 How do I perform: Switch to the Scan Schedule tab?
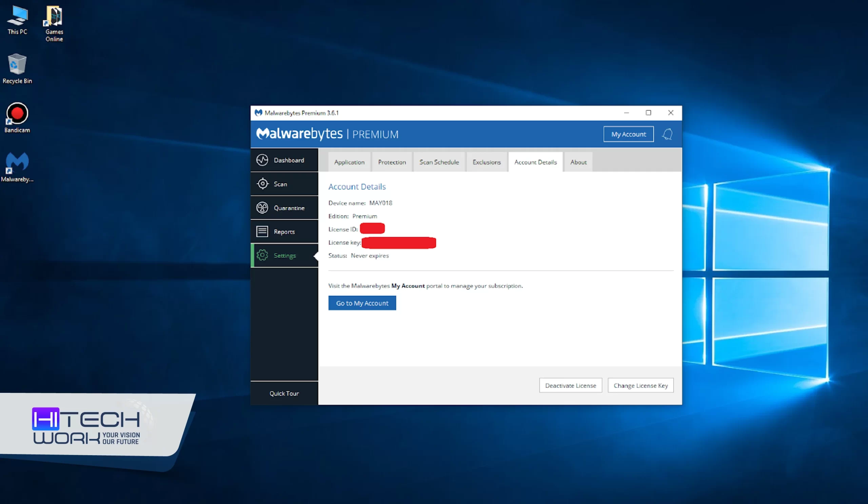[x=439, y=162]
